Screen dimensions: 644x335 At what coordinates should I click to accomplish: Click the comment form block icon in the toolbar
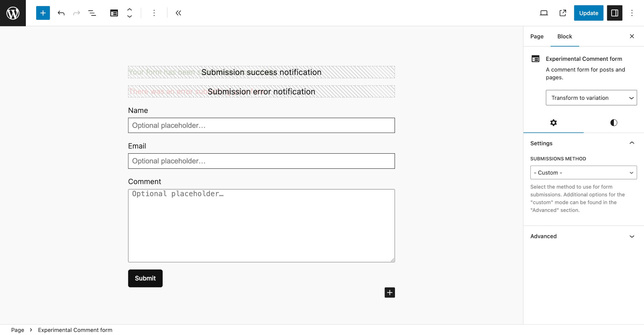click(x=114, y=13)
